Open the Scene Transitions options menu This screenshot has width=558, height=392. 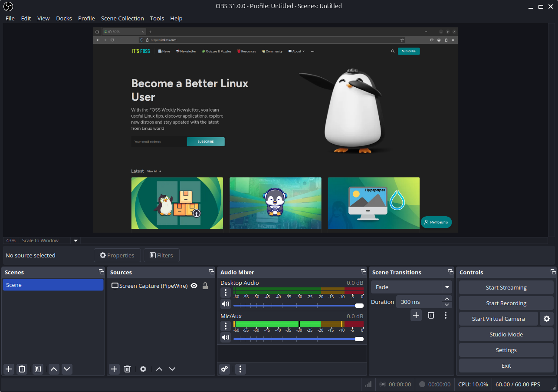445,315
